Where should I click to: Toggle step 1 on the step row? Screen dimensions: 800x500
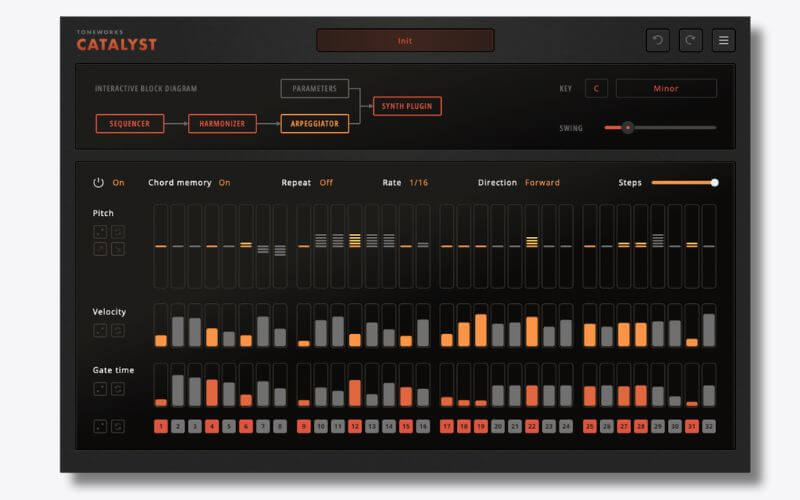point(161,426)
